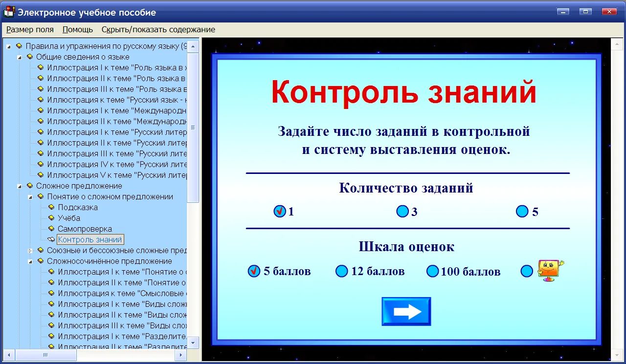Screen dimensions: 626x364
Task: Click the icon next to "Союзные и бессоюзные" node
Action: pos(41,250)
